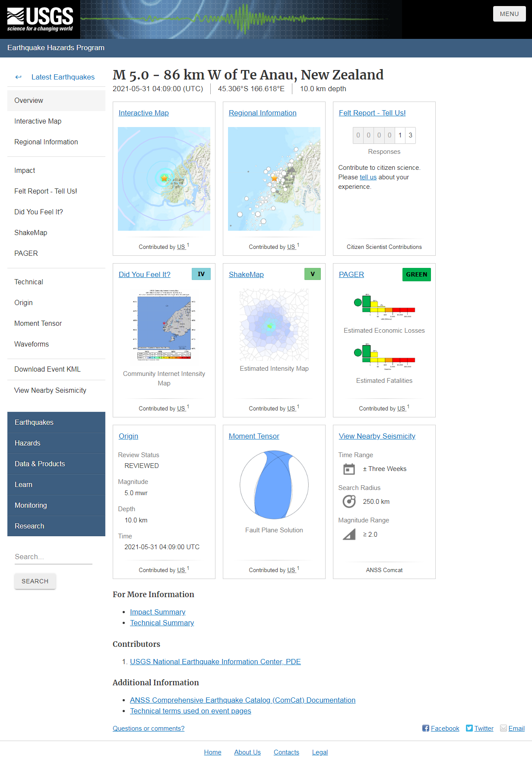Viewport: 532px width, 770px height.
Task: Select Moment Tensor in the sidebar
Action: pyautogui.click(x=38, y=324)
